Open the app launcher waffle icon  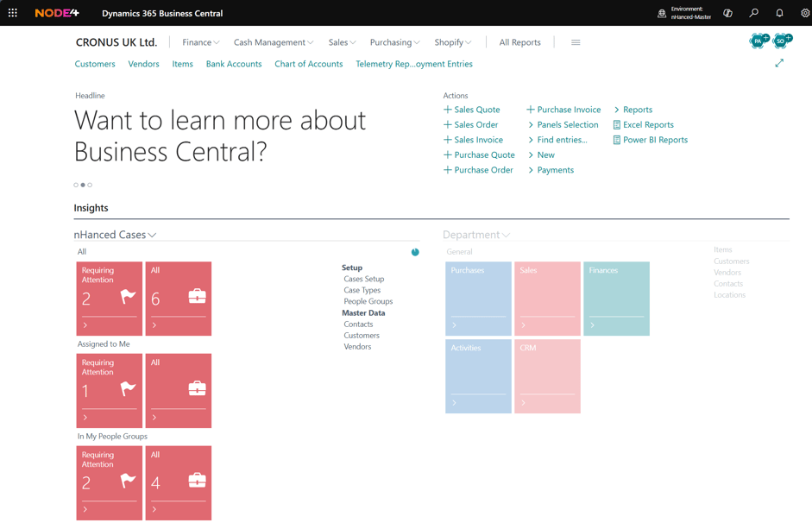(12, 13)
